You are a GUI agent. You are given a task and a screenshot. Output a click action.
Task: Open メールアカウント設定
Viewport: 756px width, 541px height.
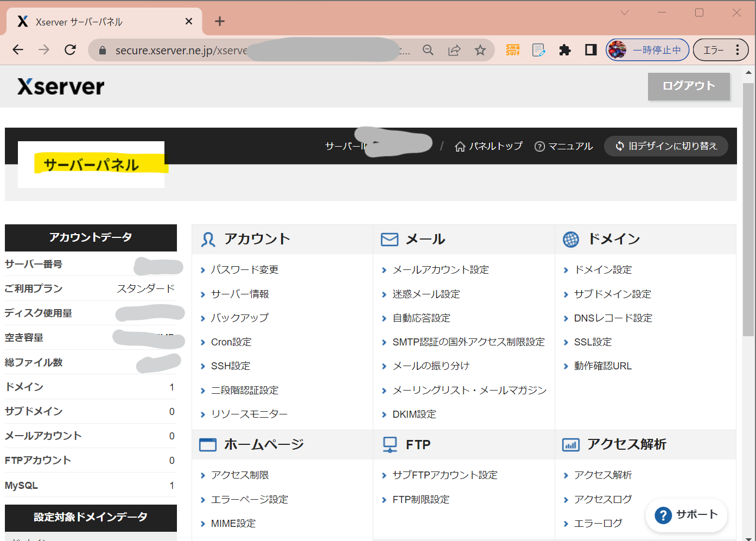pos(441,270)
